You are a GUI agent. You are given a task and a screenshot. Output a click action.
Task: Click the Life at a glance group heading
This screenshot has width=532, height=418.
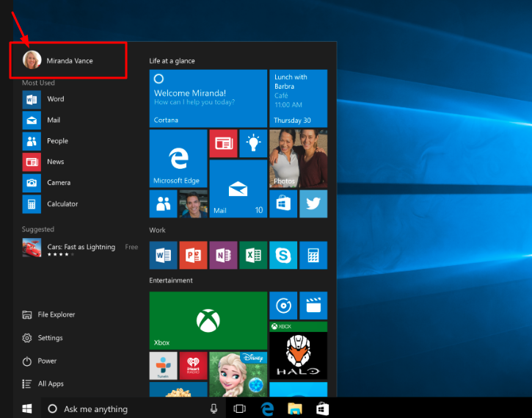click(172, 61)
